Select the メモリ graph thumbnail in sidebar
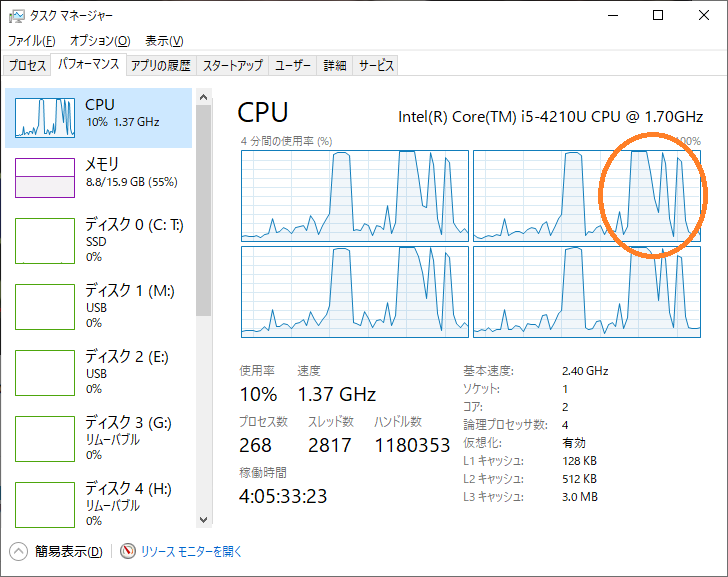728x577 pixels. point(45,178)
